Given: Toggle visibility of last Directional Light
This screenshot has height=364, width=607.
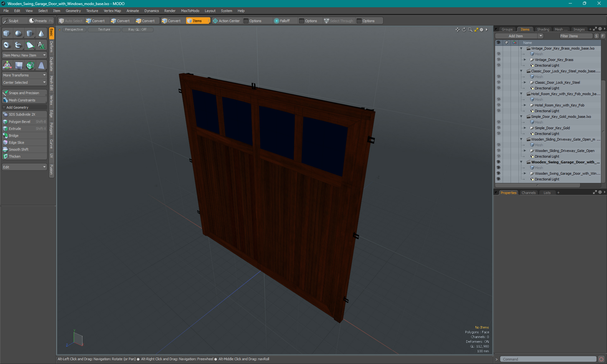Looking at the screenshot, I should point(499,179).
